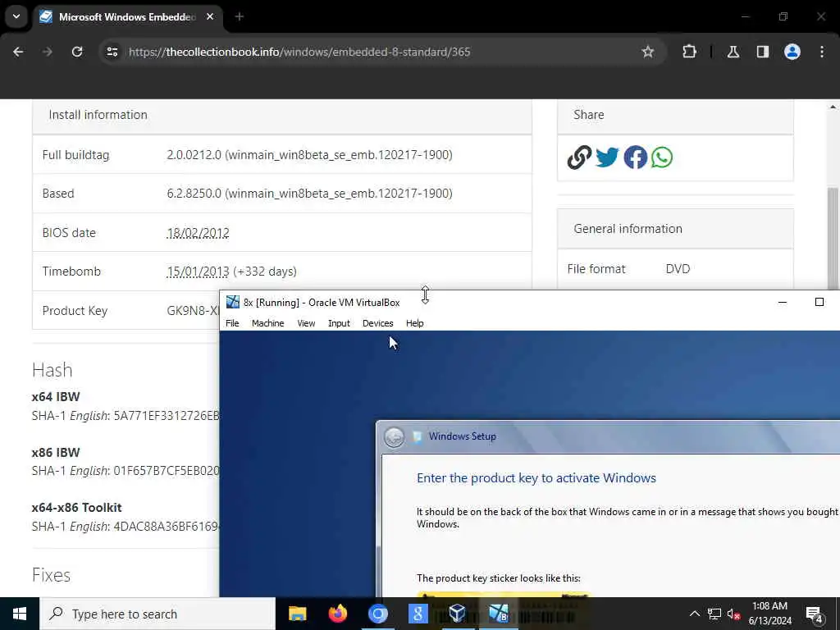Screen dimensions: 840x630
Task: Click the x64 IBW hash heading
Action: 56,397
